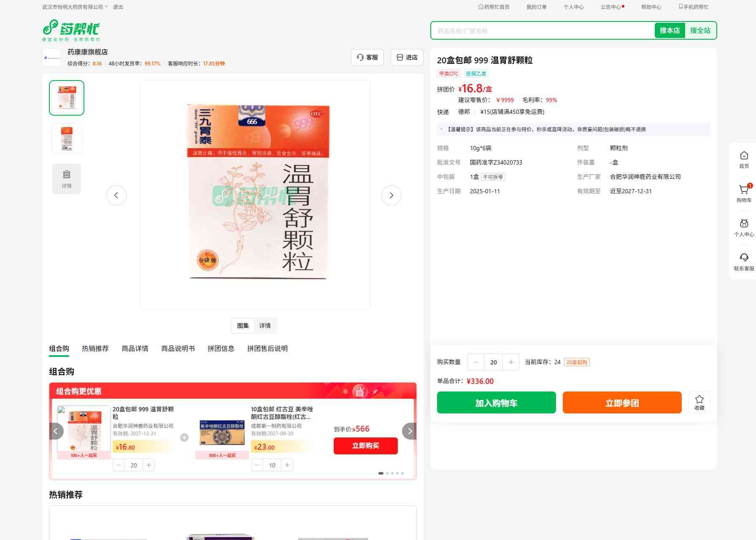Screen dimensions: 756x540
Task: Decrease purchase quantity with minus button
Action: (476, 362)
